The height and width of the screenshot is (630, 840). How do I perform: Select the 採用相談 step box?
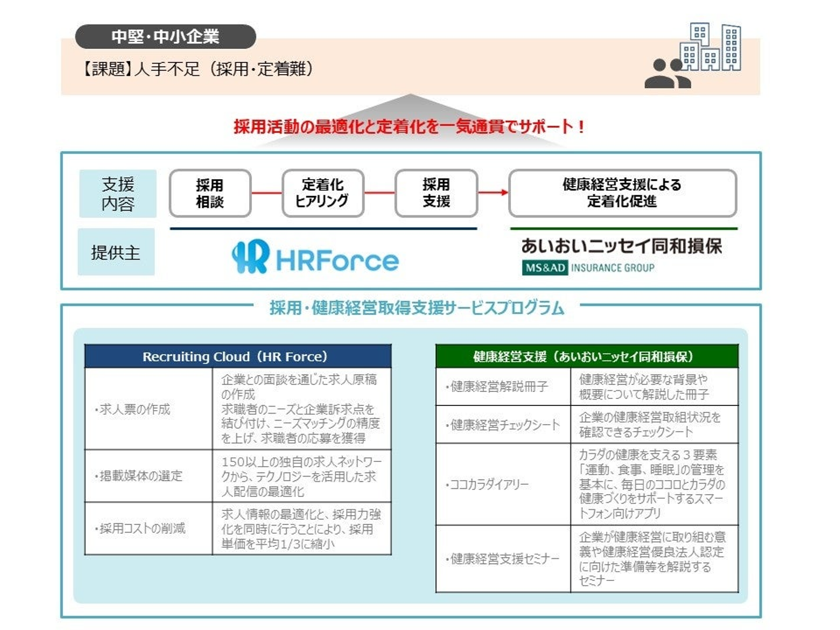[210, 193]
